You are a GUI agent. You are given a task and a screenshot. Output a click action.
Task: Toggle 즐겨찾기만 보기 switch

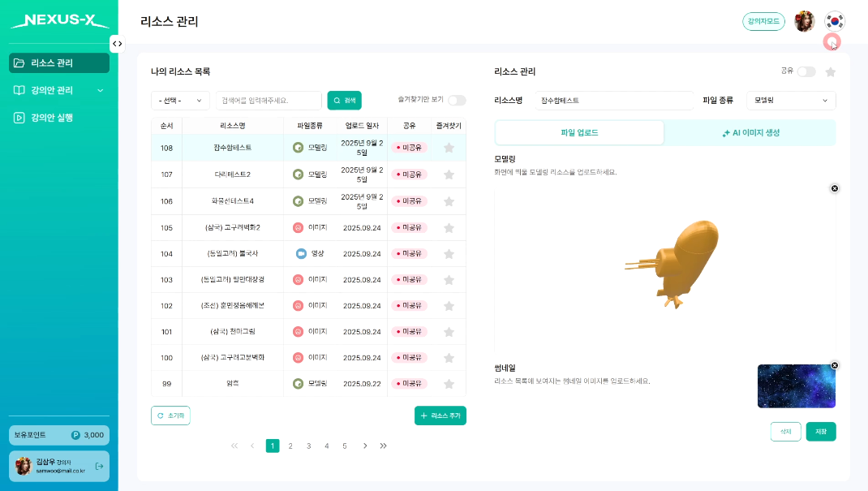pos(457,100)
